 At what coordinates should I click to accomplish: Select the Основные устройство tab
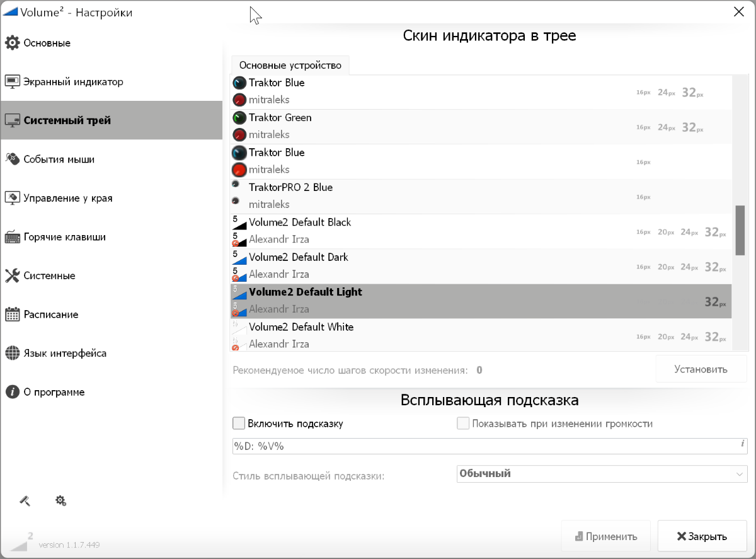click(290, 66)
